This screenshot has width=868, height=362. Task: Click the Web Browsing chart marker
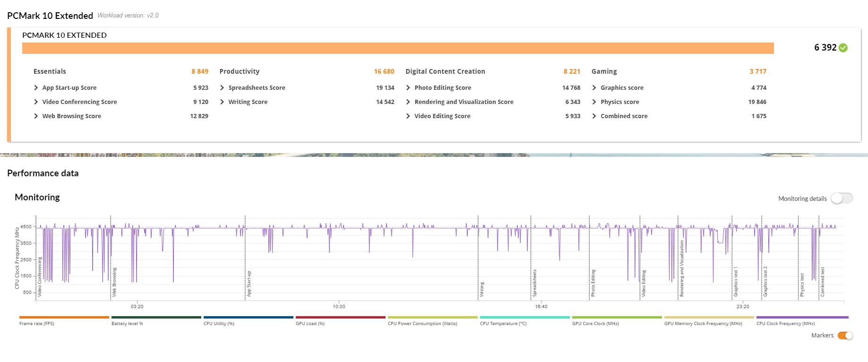(x=114, y=282)
